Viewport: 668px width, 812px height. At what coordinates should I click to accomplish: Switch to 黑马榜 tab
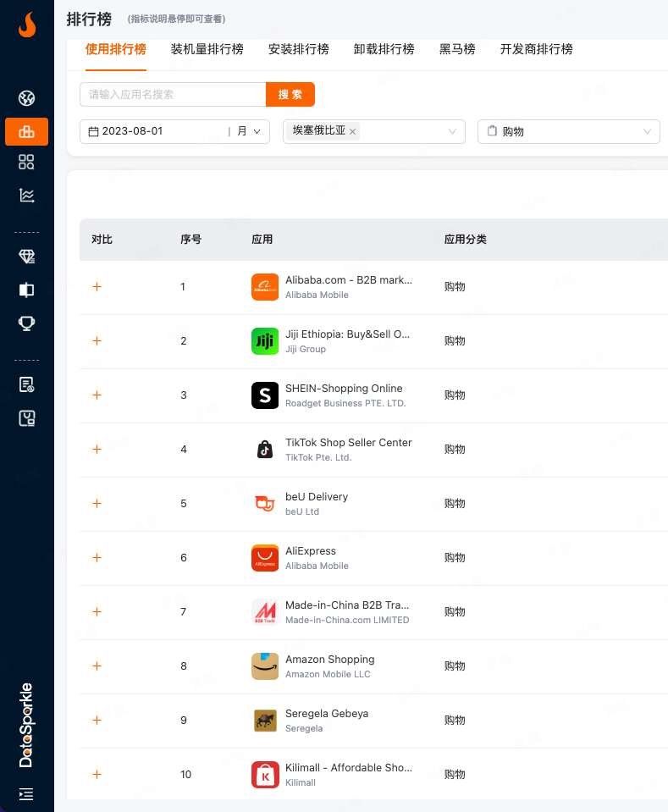click(x=457, y=49)
